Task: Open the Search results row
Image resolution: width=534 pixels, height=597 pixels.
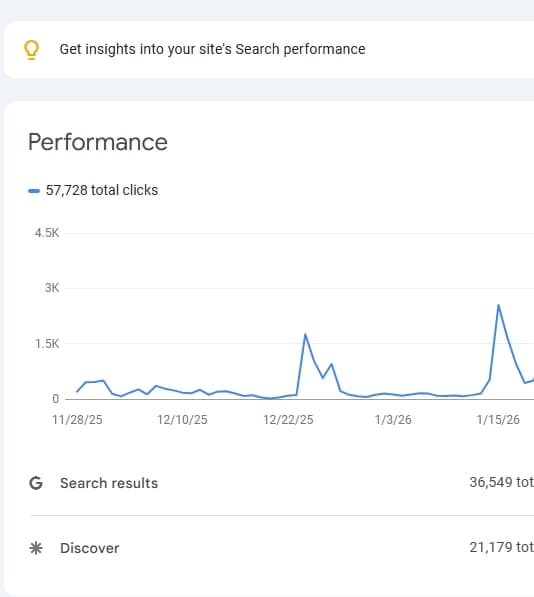Action: [282, 483]
